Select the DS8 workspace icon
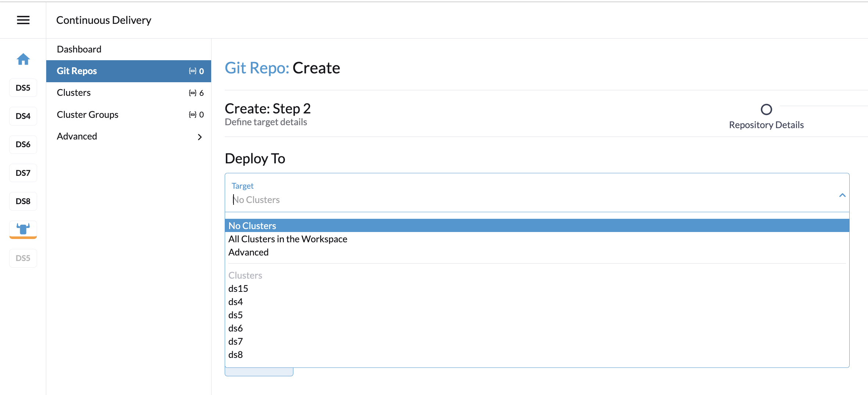Screen dimensions: 868x395 (23, 201)
